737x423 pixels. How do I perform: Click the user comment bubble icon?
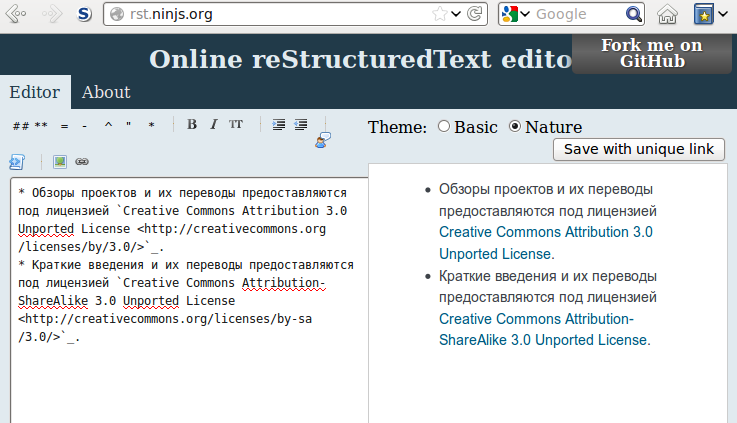tap(323, 140)
